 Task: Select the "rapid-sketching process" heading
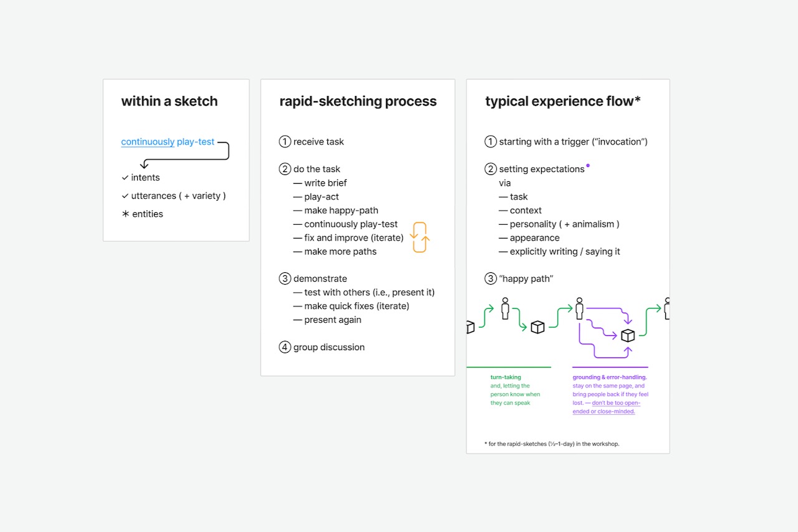click(358, 102)
